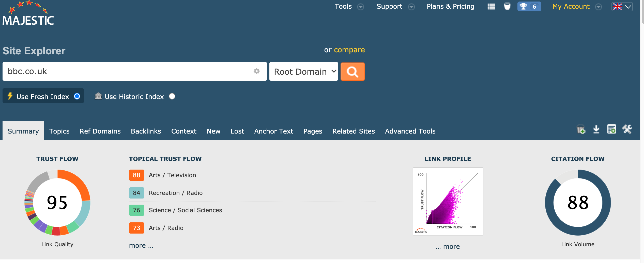This screenshot has width=644, height=263.
Task: Open My Account menu
Action: (x=571, y=6)
